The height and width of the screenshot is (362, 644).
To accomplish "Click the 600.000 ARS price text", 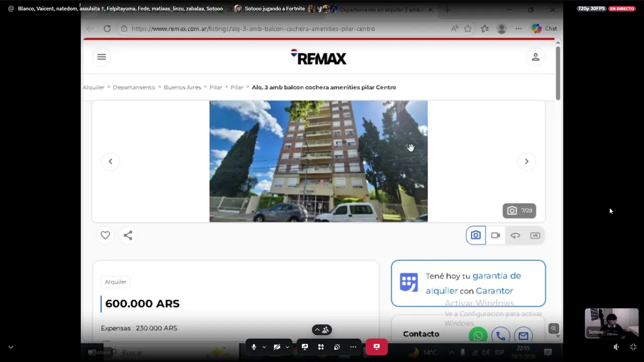I will pyautogui.click(x=142, y=304).
